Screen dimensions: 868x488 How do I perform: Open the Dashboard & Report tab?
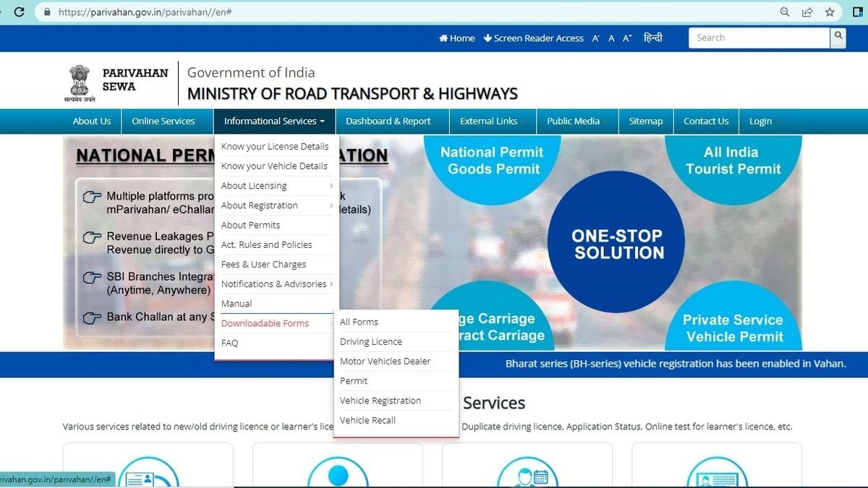[388, 121]
